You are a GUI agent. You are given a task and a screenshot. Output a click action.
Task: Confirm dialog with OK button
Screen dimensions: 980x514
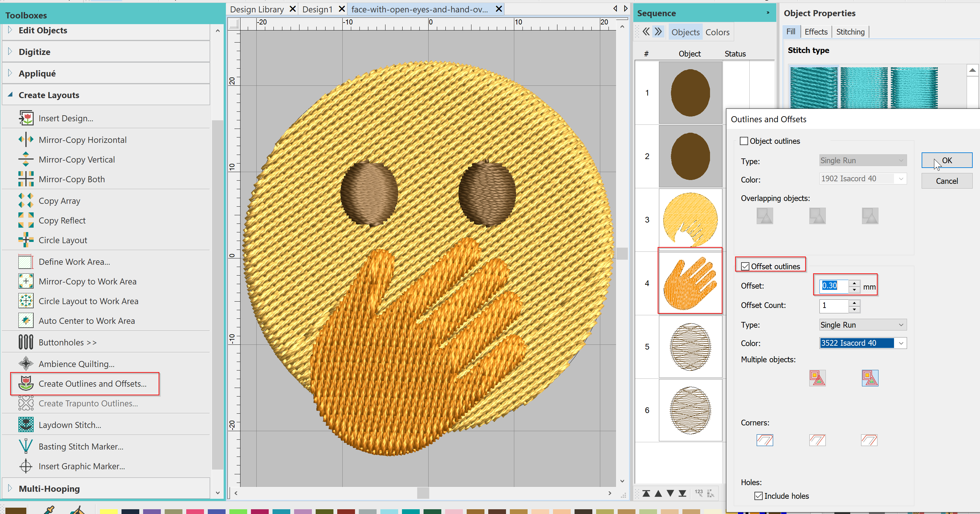point(946,160)
